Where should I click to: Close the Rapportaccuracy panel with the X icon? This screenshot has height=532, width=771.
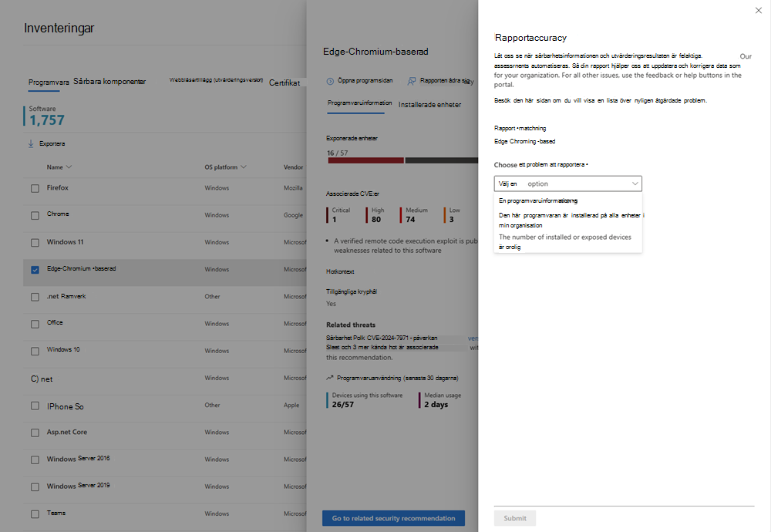pyautogui.click(x=758, y=10)
